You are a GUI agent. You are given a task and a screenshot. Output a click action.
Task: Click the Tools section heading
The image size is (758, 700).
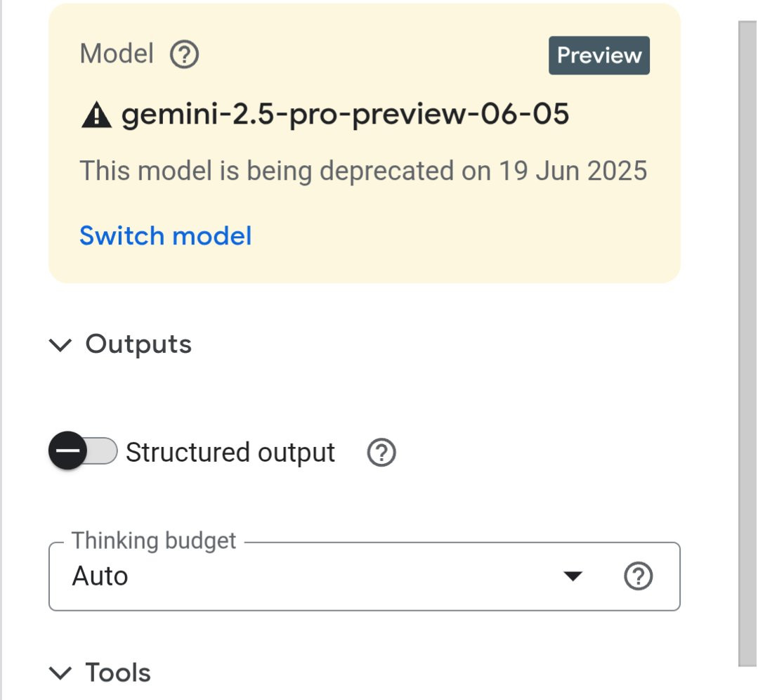118,673
